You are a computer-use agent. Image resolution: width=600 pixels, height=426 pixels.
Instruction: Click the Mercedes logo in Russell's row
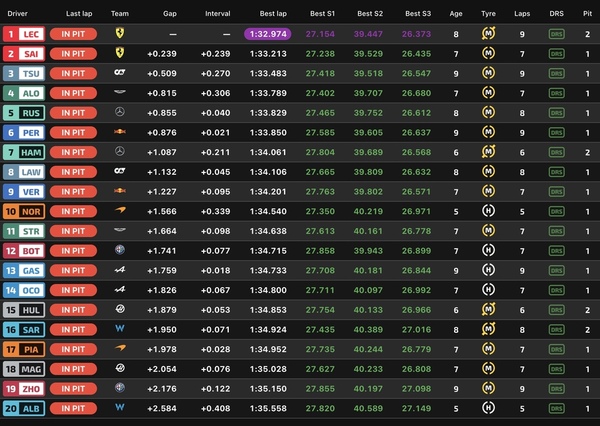pyautogui.click(x=120, y=113)
